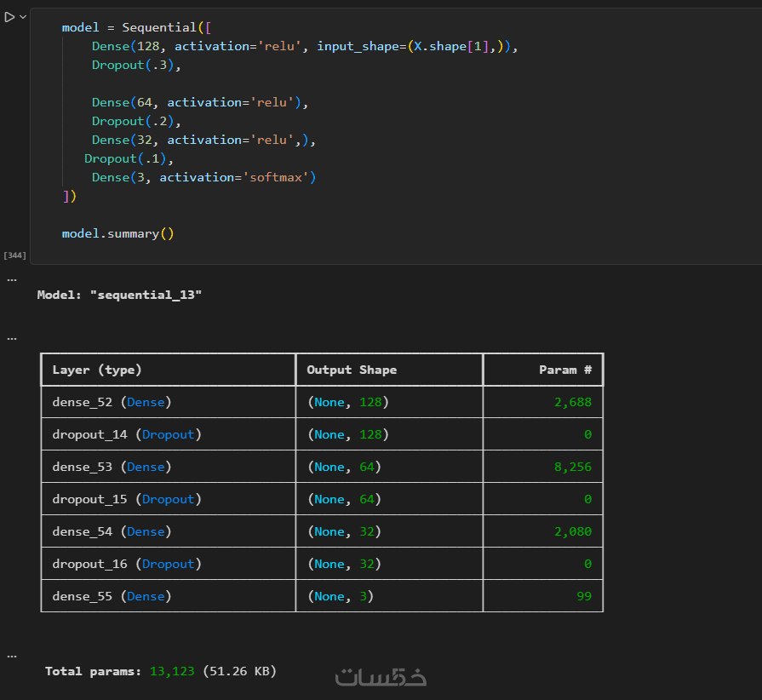Click the Dropout(.3) code line
762x700 pixels.
[136, 65]
